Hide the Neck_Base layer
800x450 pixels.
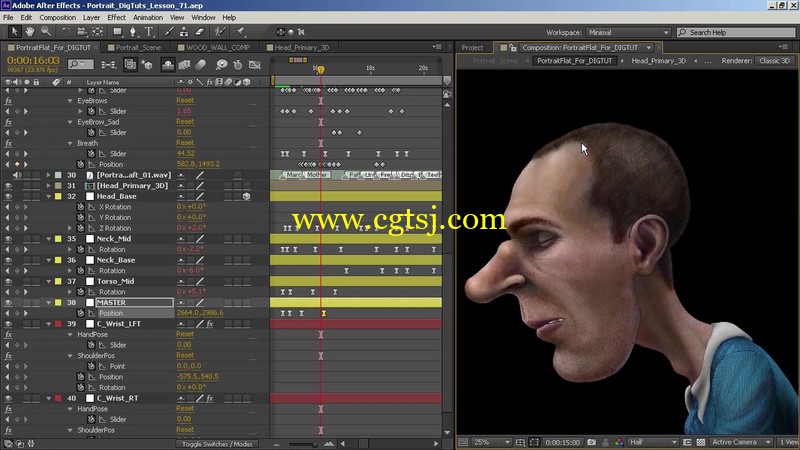click(8, 260)
